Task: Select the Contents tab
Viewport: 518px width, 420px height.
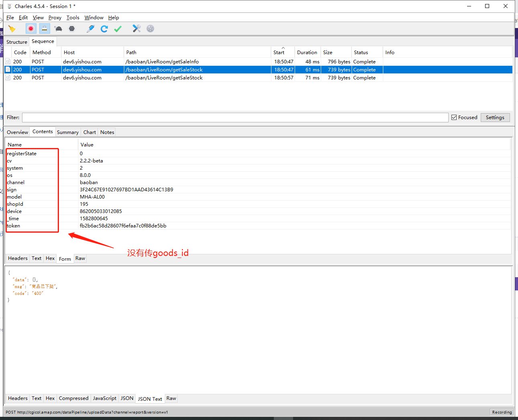Action: [x=42, y=132]
